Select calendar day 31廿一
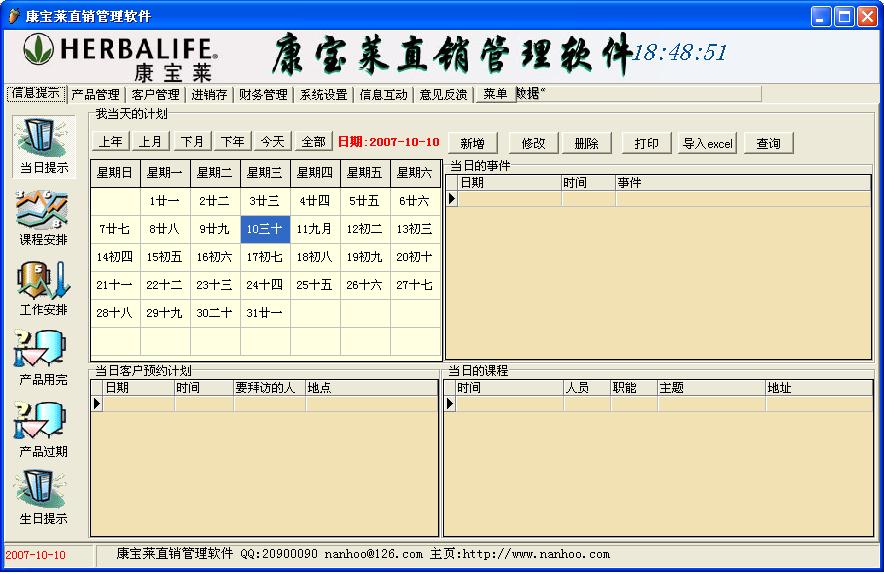 pyautogui.click(x=266, y=313)
